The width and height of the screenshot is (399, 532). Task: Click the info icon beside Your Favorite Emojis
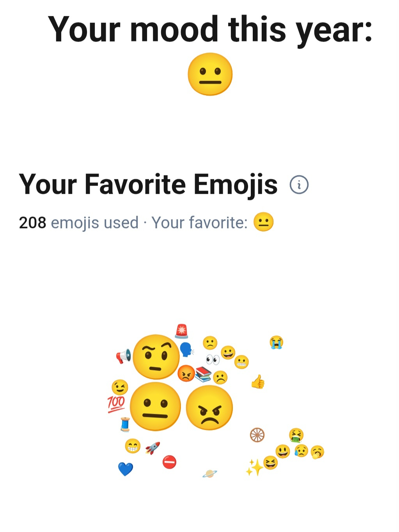click(x=299, y=185)
